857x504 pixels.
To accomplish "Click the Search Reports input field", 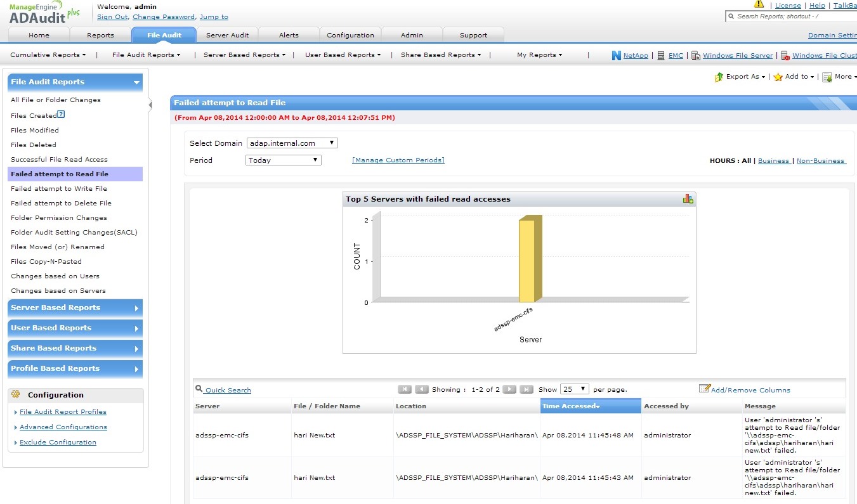I will click(793, 16).
